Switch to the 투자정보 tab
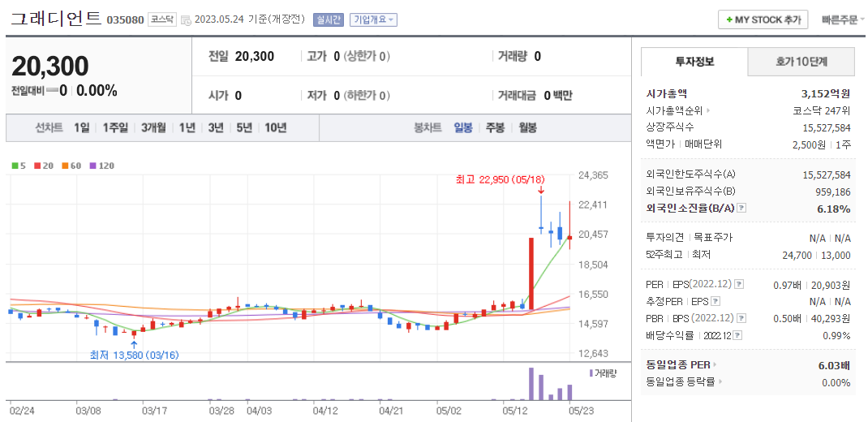This screenshot has height=422, width=868. [x=694, y=62]
